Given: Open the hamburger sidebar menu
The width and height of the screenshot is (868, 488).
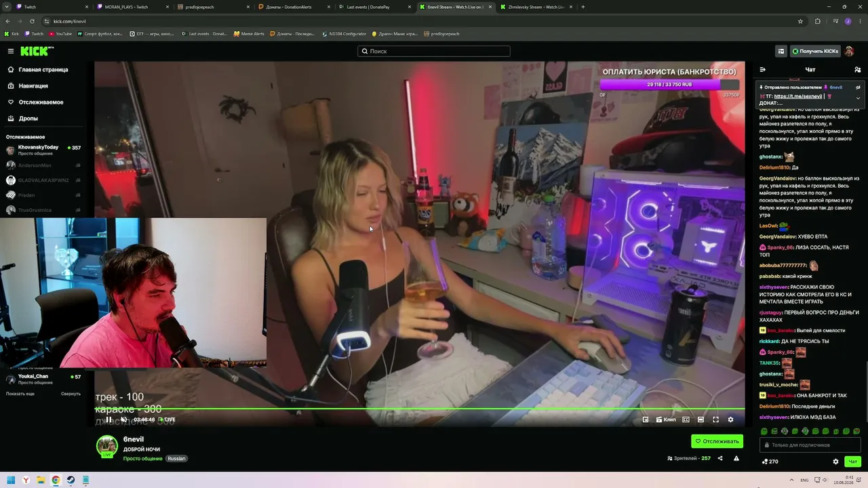Looking at the screenshot, I should 11,51.
